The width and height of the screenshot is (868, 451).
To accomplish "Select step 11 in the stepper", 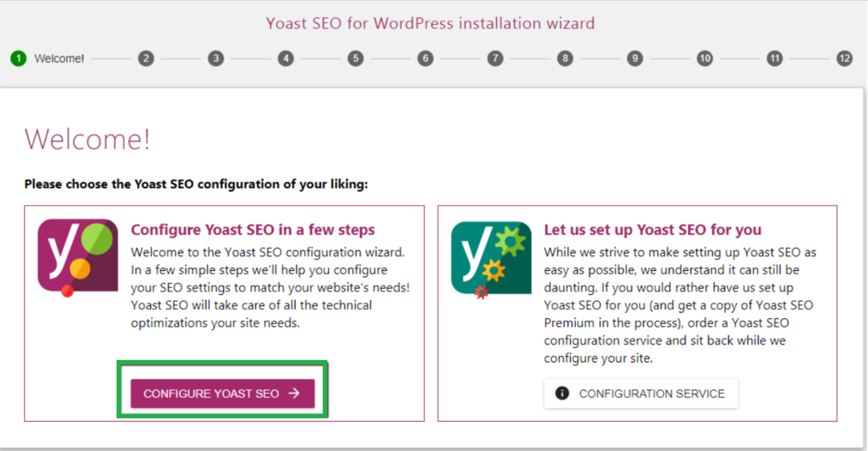I will tap(775, 58).
